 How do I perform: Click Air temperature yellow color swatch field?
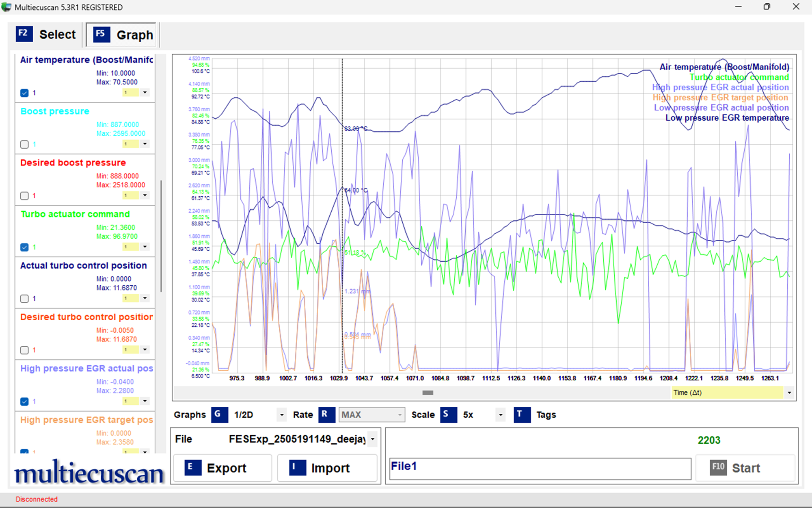pyautogui.click(x=131, y=93)
